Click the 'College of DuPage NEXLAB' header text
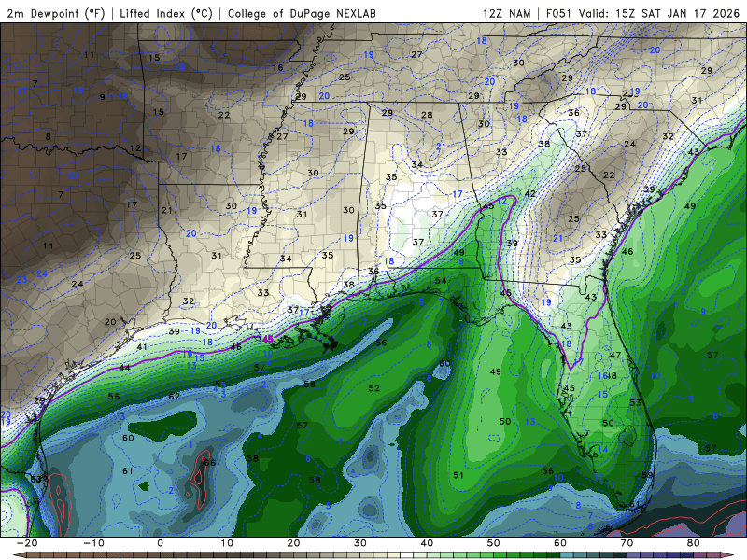The image size is (747, 560). pyautogui.click(x=302, y=13)
